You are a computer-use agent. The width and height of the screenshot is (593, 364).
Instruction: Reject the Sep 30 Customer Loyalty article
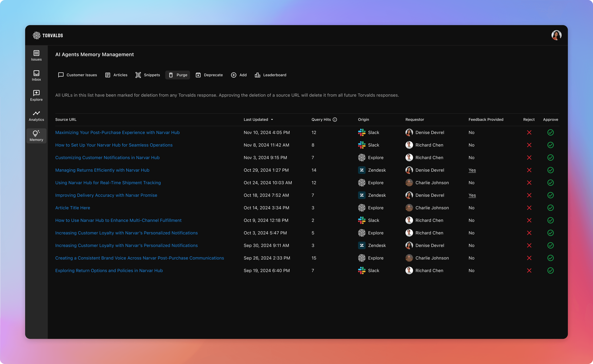point(529,246)
